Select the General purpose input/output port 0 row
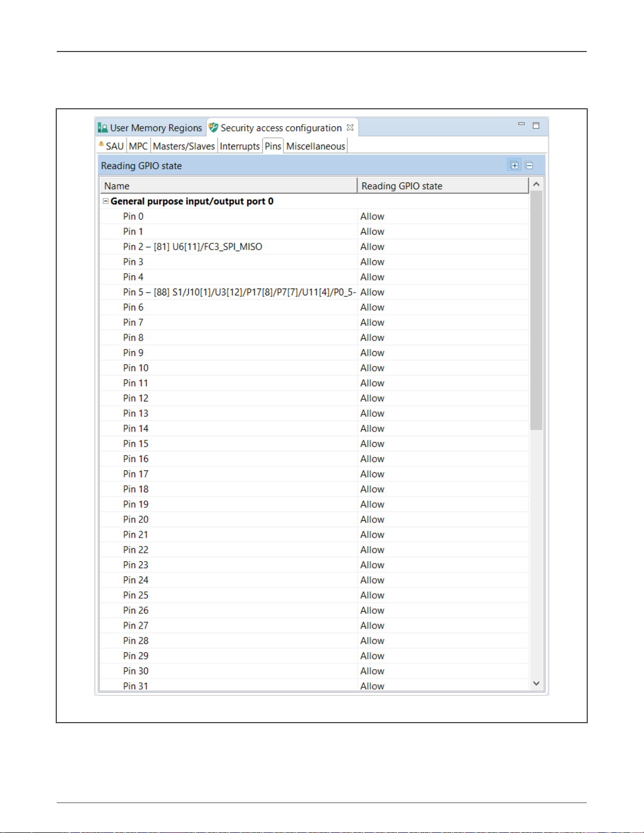 [314, 201]
